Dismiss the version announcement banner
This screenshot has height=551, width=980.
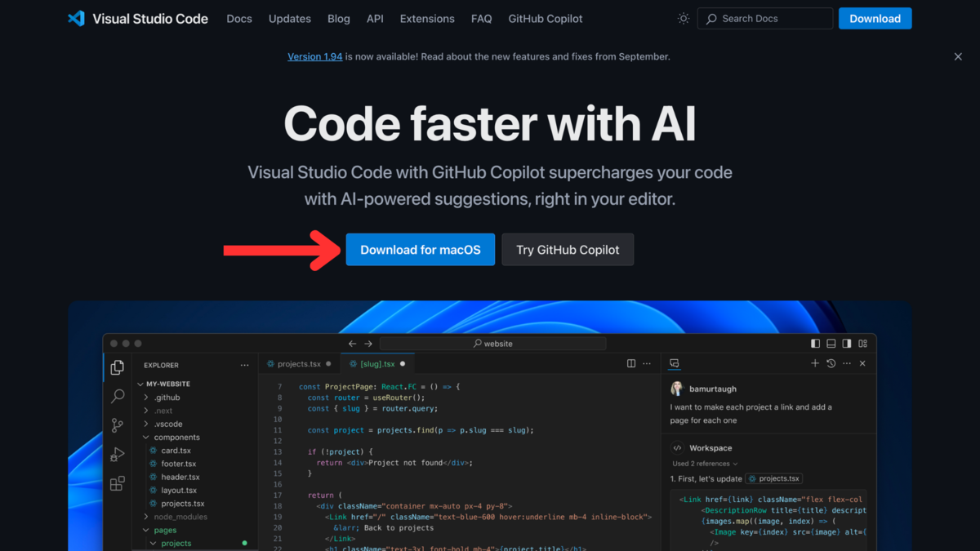958,56
